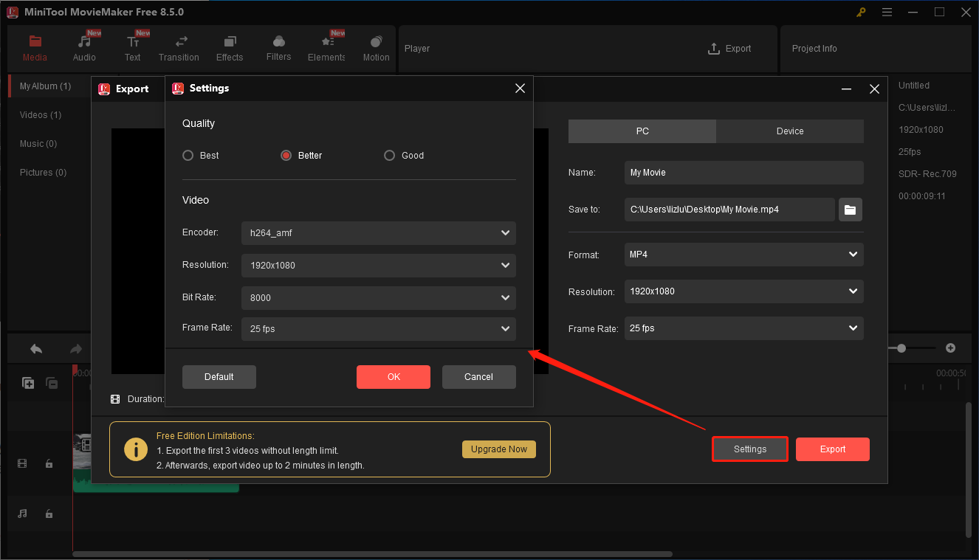The width and height of the screenshot is (979, 560).
Task: Select the Filters panel
Action: (x=278, y=48)
